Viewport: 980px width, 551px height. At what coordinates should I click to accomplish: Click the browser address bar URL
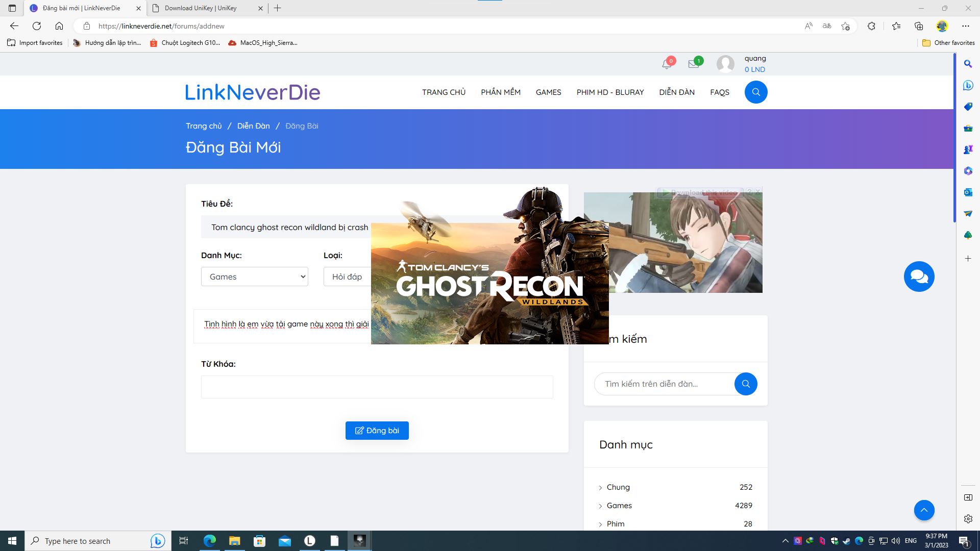[161, 26]
